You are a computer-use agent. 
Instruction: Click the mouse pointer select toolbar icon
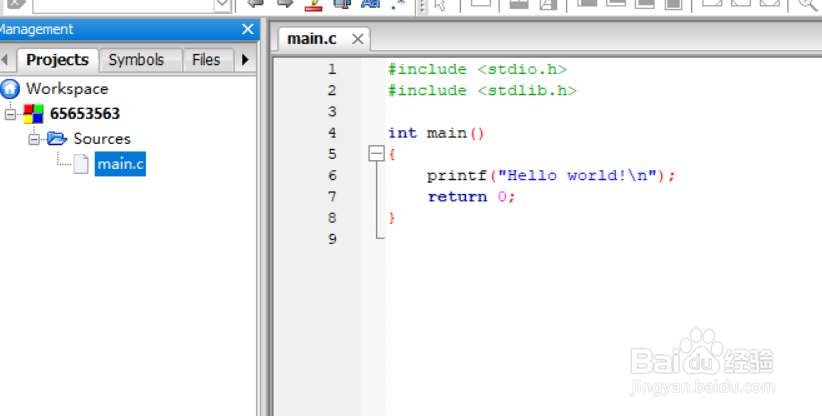pos(440,5)
